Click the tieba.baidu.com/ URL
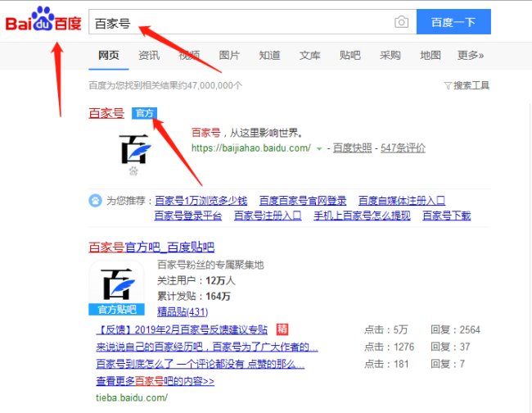532x413 pixels. tap(132, 397)
